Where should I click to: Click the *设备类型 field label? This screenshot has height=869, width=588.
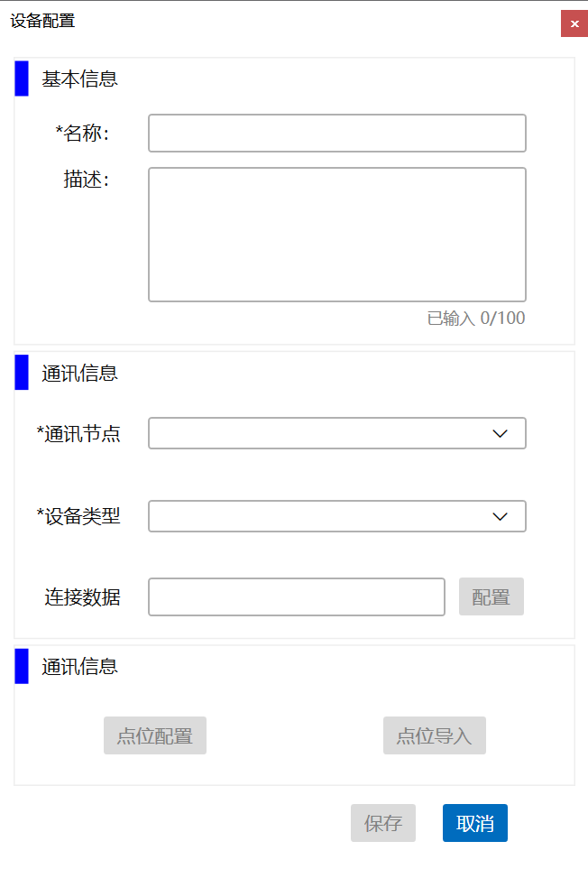[78, 516]
